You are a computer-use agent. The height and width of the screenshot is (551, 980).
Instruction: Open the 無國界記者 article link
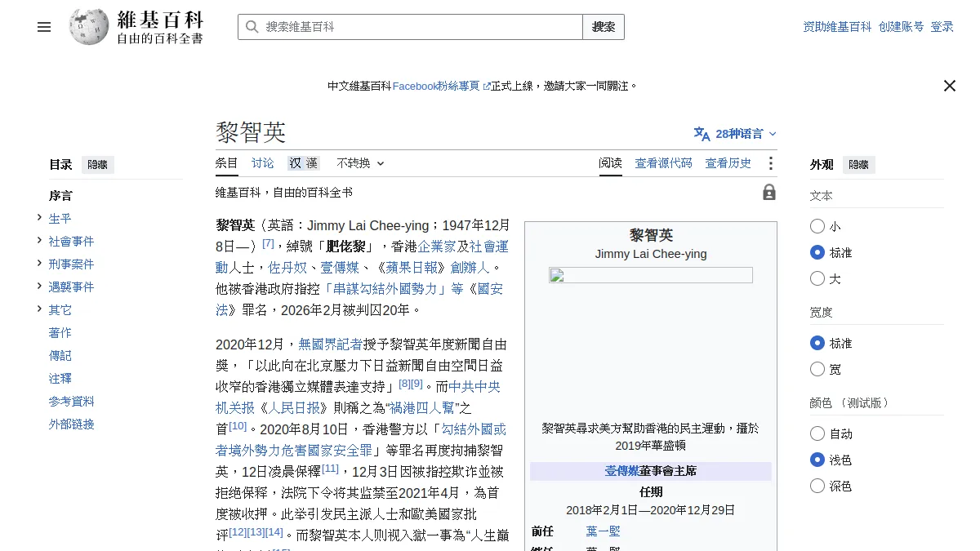(x=330, y=344)
